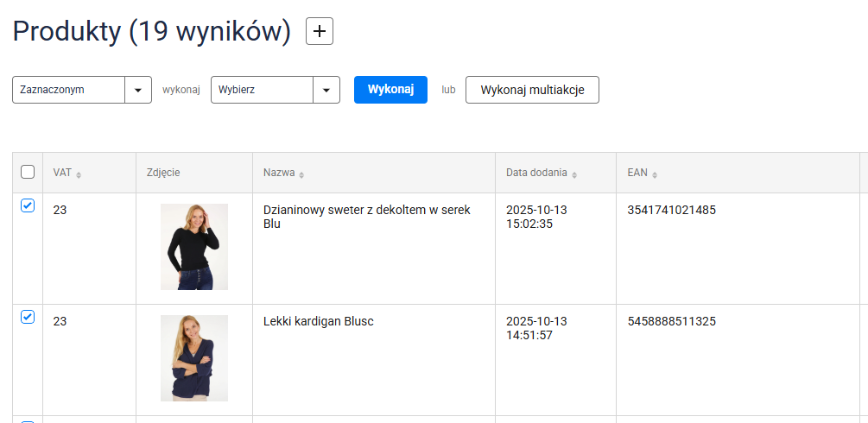Open the navy cardigan product thumbnail
This screenshot has height=423, width=868.
[x=194, y=358]
